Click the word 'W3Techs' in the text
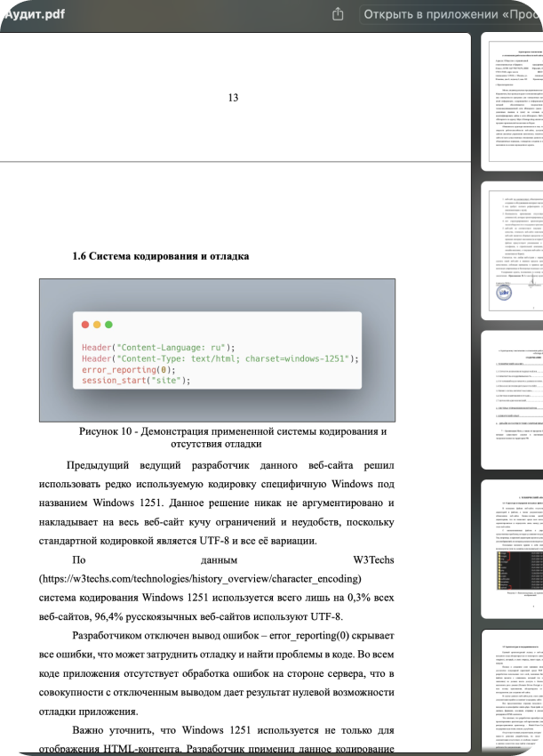 click(x=373, y=559)
